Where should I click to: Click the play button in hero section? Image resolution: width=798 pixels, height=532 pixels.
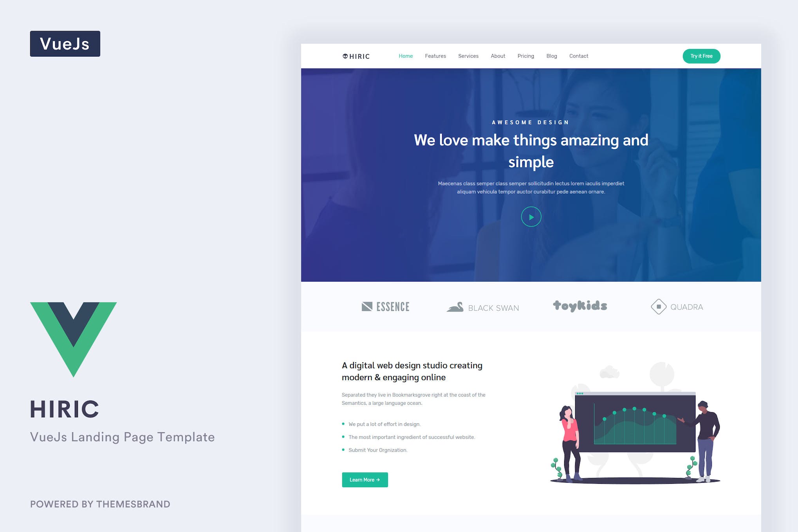tap(531, 216)
